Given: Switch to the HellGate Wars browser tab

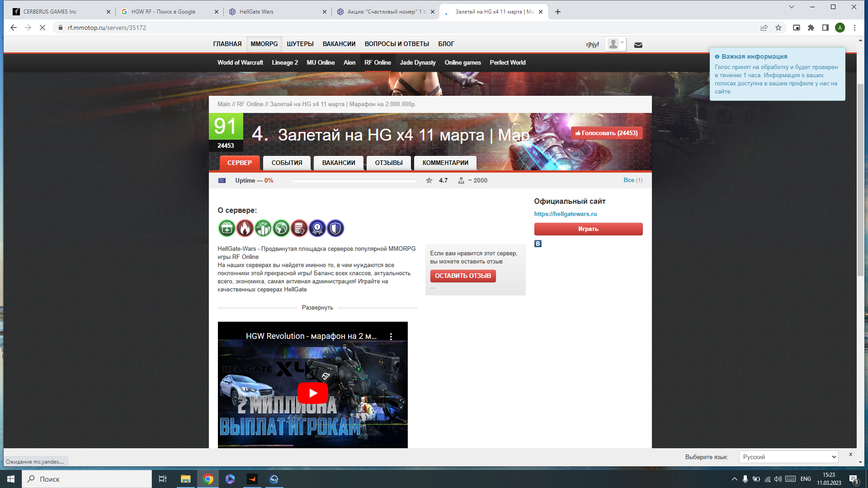Looking at the screenshot, I should pyautogui.click(x=277, y=12).
